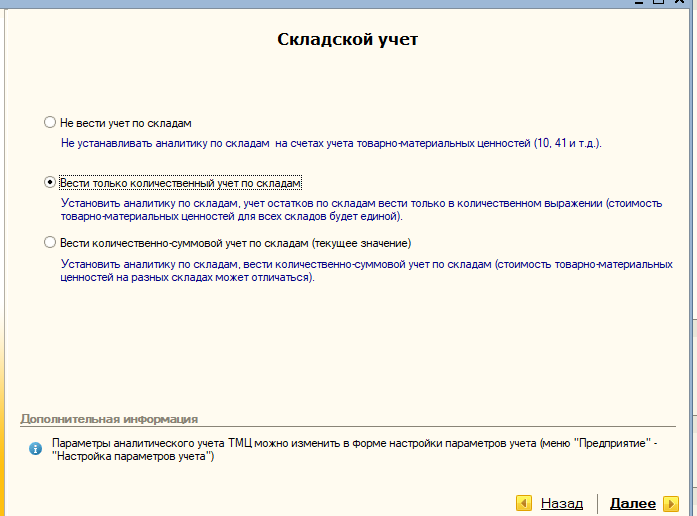Select 'Вести количественно-суммовой учет по складам' radio

pos(50,242)
